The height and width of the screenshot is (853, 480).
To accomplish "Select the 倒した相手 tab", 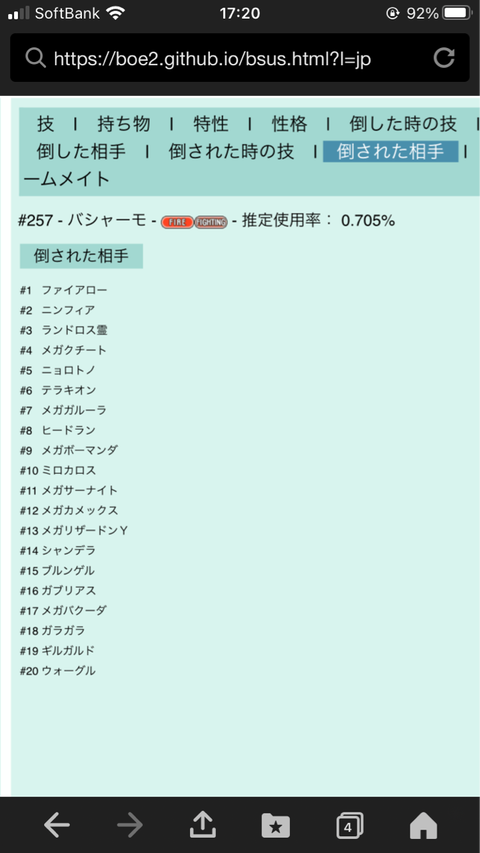I will coord(81,151).
